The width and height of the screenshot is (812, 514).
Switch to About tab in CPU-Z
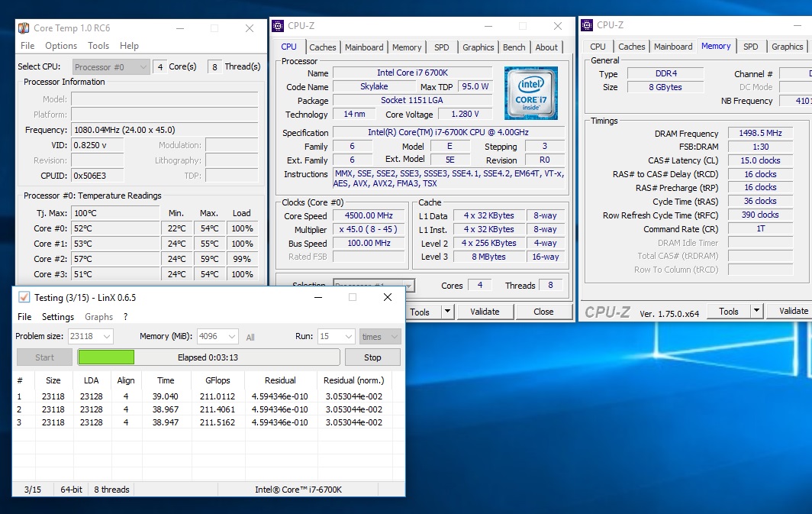(546, 47)
